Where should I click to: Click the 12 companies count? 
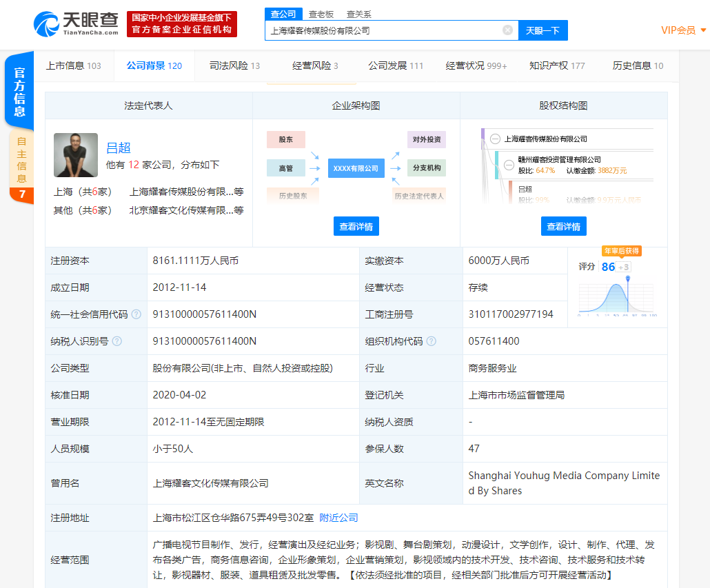point(134,165)
